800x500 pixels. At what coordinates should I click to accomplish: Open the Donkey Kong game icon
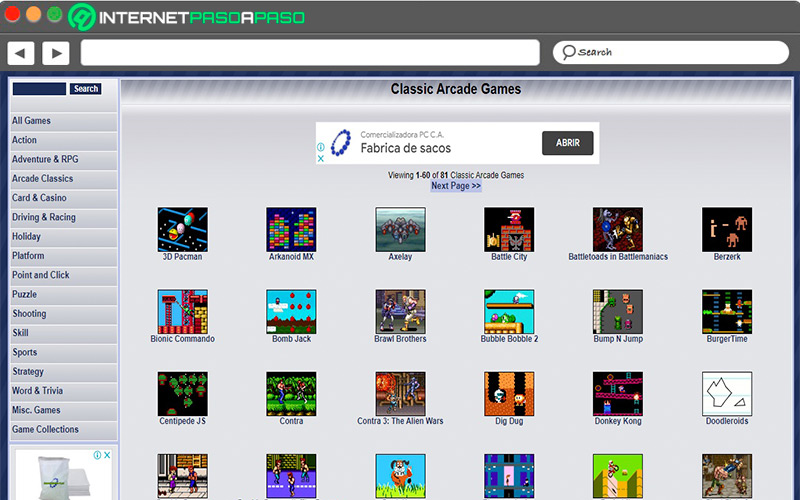tap(618, 394)
